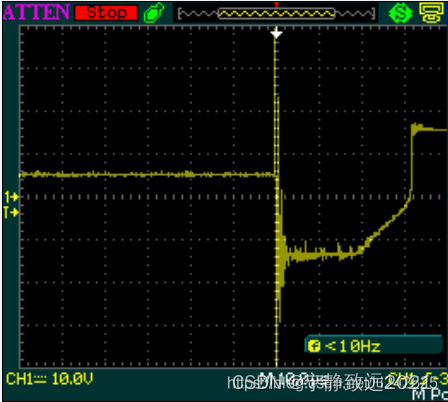Click the white trigger position arrow
The image size is (448, 402).
pos(276,33)
